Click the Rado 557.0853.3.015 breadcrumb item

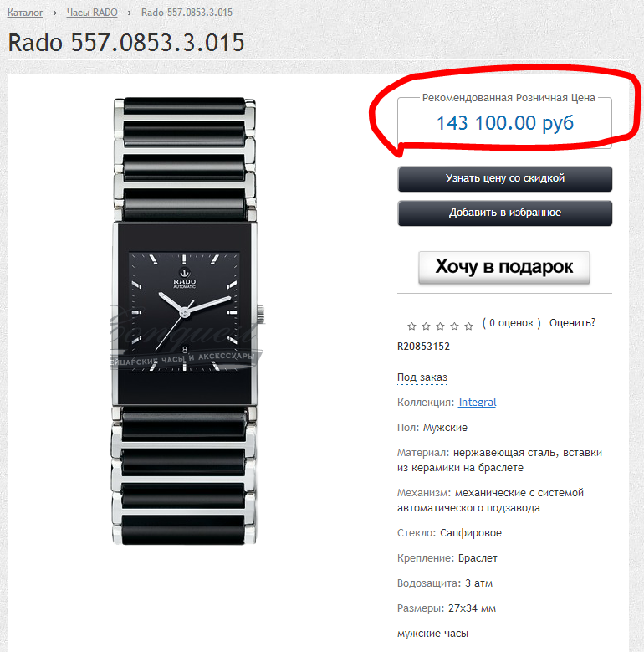(187, 13)
